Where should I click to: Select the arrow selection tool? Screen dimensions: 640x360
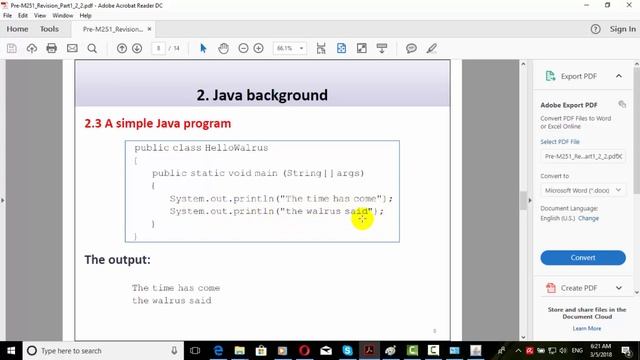point(203,48)
